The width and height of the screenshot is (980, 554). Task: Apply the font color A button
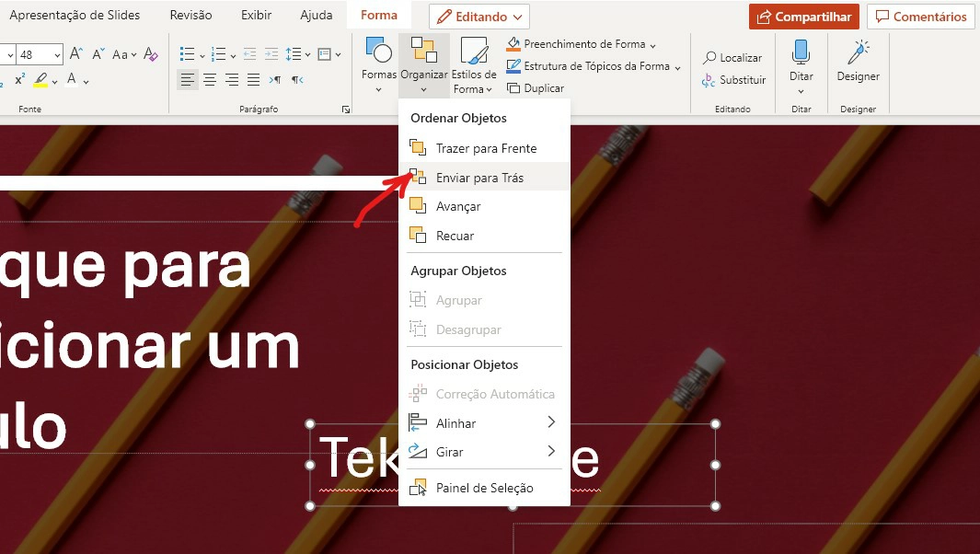tap(72, 79)
